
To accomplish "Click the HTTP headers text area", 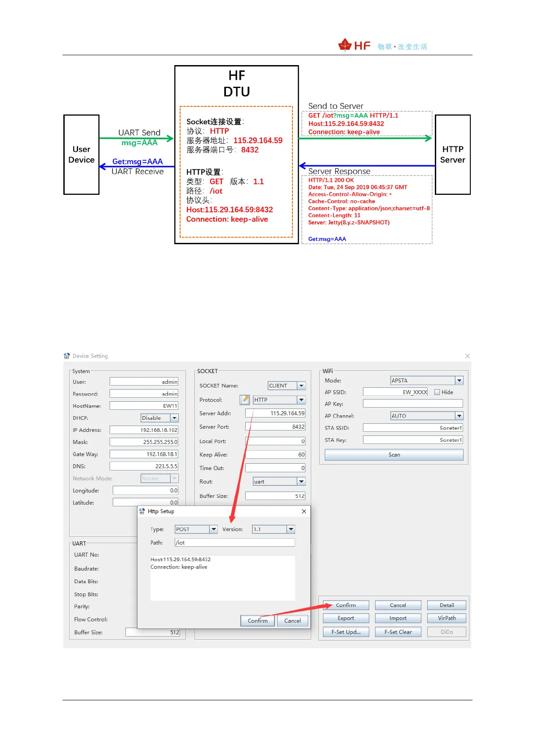I will 223,578.
